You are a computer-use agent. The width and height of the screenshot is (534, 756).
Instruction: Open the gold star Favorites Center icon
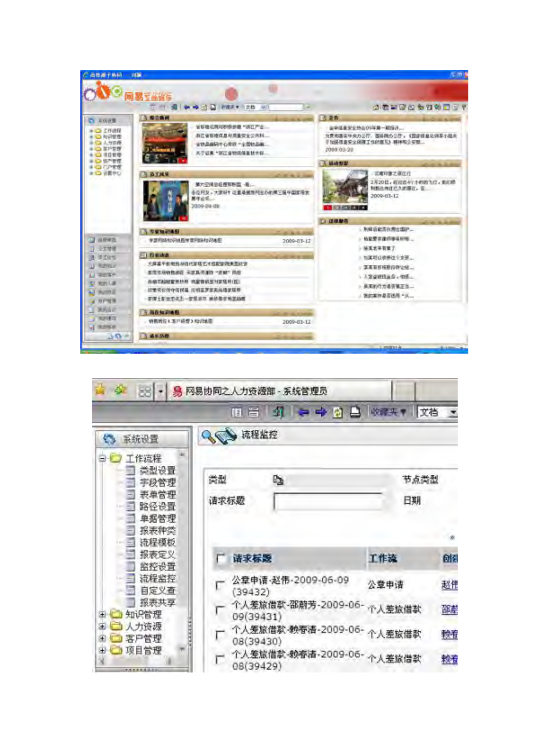100,390
